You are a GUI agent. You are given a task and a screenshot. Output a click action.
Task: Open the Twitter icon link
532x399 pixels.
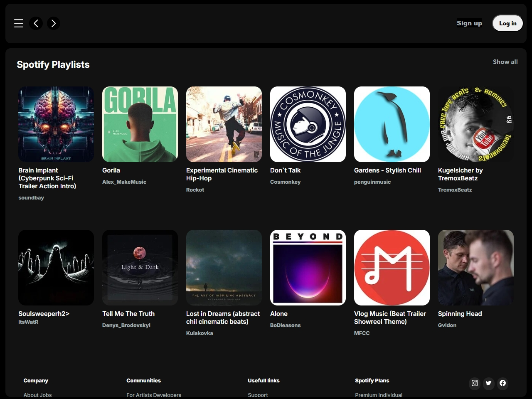[x=489, y=383]
